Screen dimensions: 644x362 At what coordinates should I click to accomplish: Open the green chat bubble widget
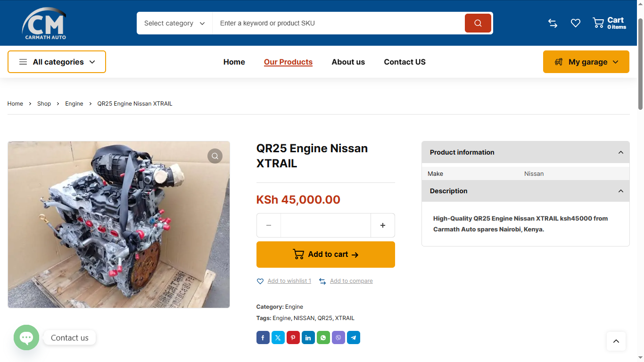pyautogui.click(x=26, y=337)
